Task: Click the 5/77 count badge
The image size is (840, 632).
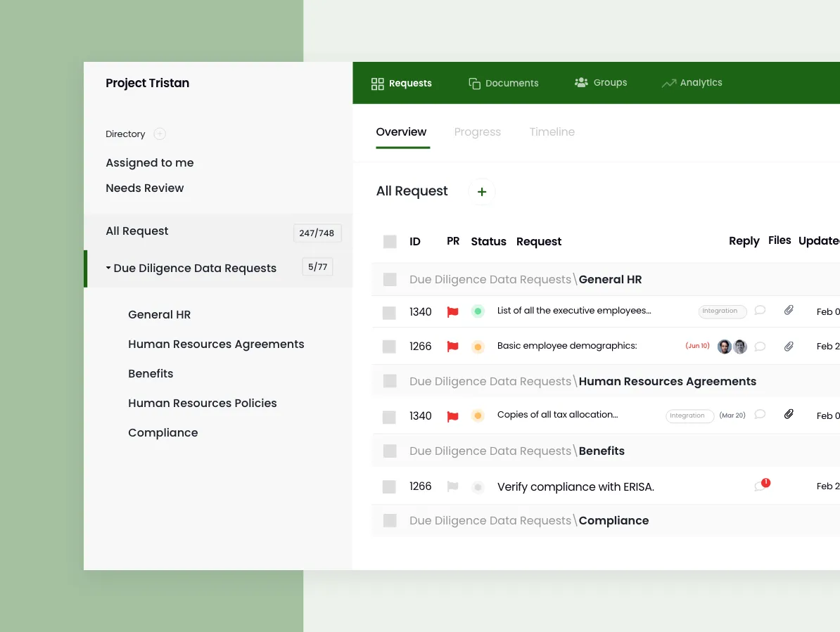Action: (317, 266)
